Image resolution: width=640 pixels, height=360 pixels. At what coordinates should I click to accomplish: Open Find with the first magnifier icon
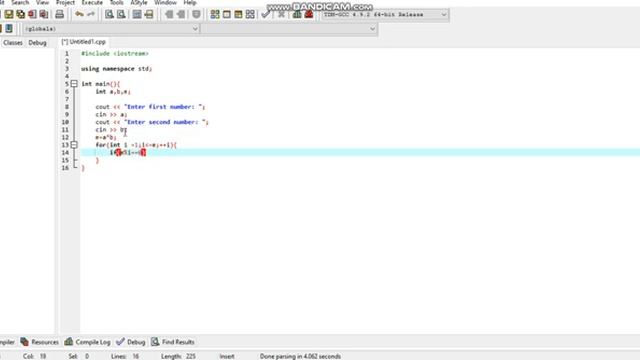[109, 15]
